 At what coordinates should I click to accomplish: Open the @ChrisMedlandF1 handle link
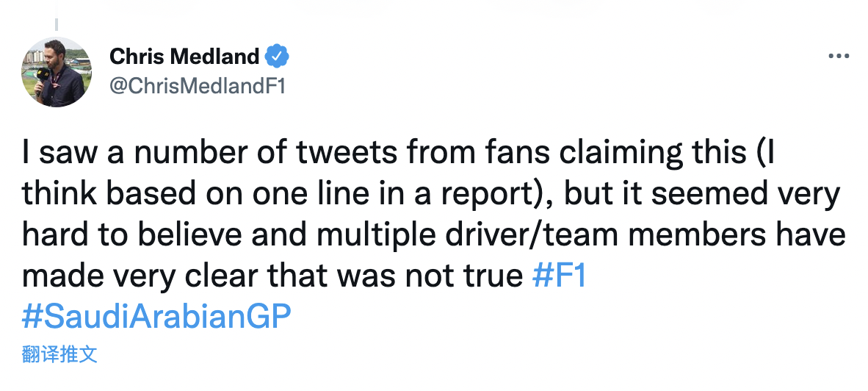point(197,85)
